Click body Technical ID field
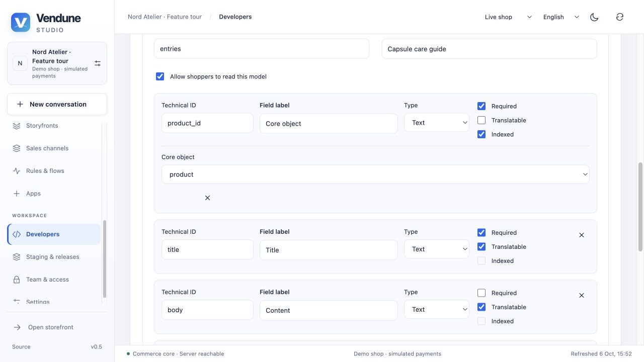The image size is (644, 362). (x=207, y=310)
